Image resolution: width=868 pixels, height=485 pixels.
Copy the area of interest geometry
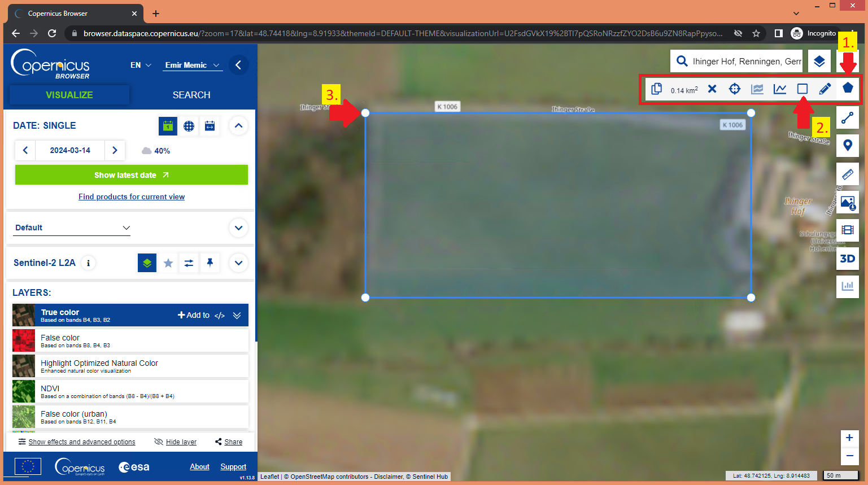point(656,89)
